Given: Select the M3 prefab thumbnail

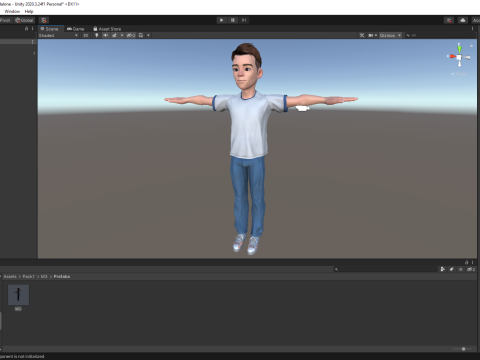Looking at the screenshot, I should tap(18, 295).
